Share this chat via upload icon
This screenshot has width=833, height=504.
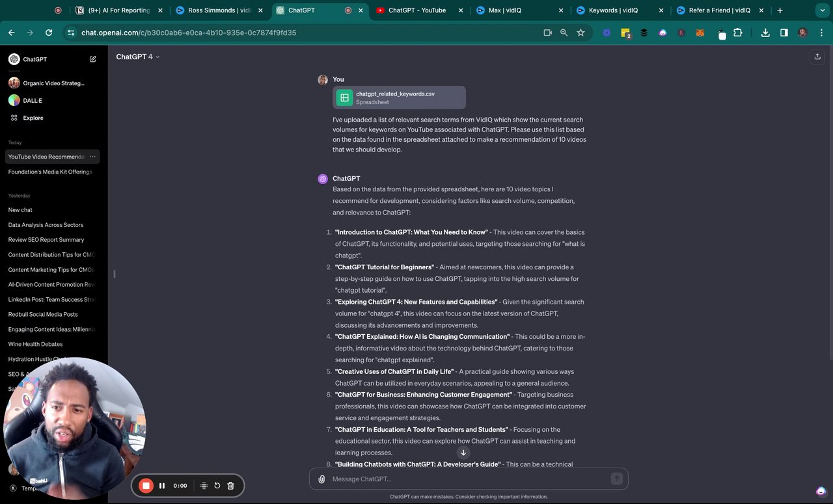point(817,57)
